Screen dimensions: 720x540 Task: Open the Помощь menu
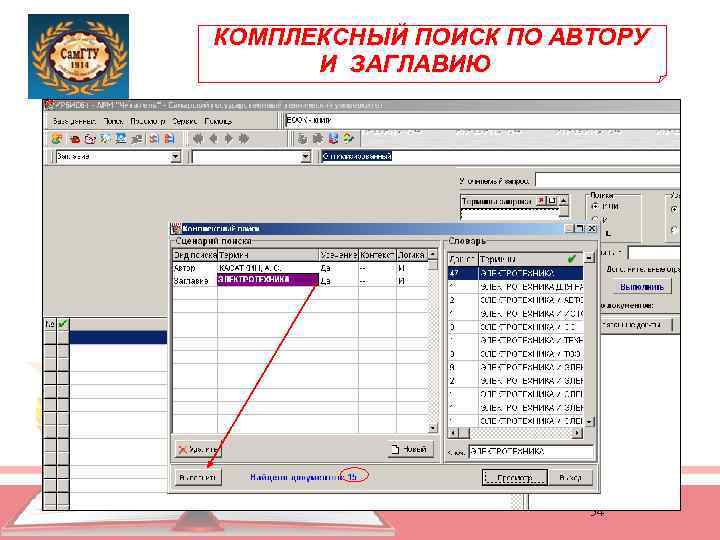coord(218,121)
